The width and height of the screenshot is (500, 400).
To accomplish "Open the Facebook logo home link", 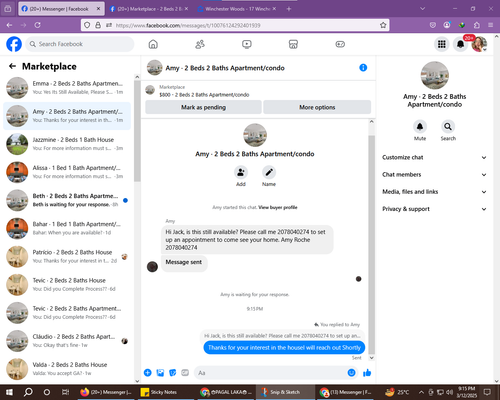I will 14,44.
